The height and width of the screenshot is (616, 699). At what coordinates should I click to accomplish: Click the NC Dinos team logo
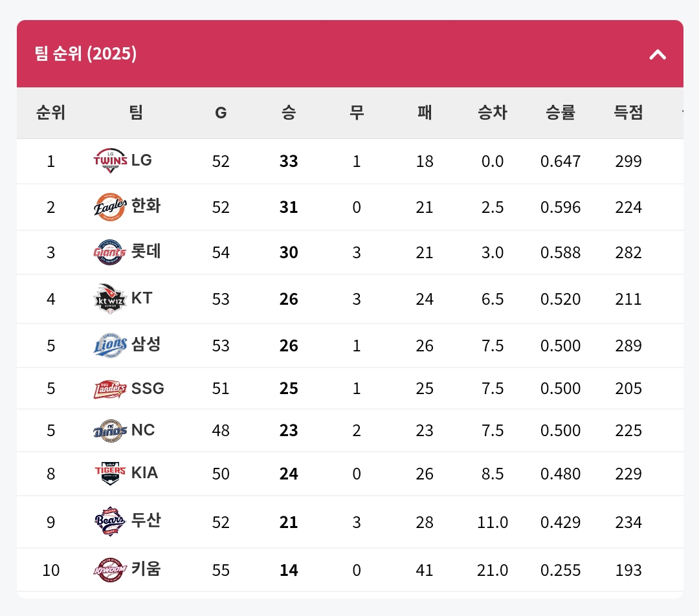(110, 430)
